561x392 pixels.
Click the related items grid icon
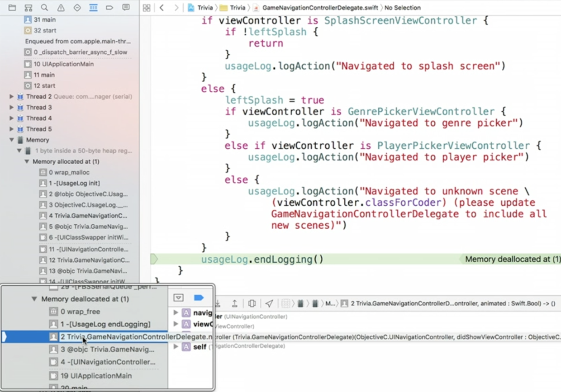click(146, 8)
